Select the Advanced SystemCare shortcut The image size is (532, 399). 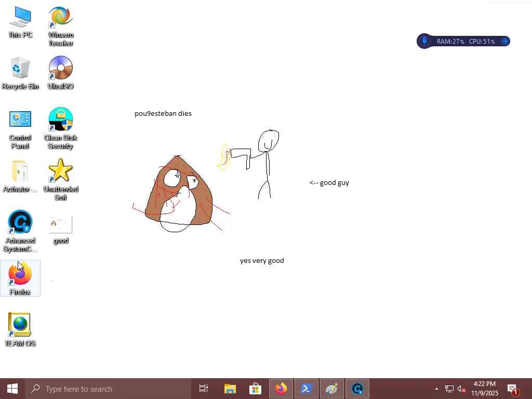(20, 231)
